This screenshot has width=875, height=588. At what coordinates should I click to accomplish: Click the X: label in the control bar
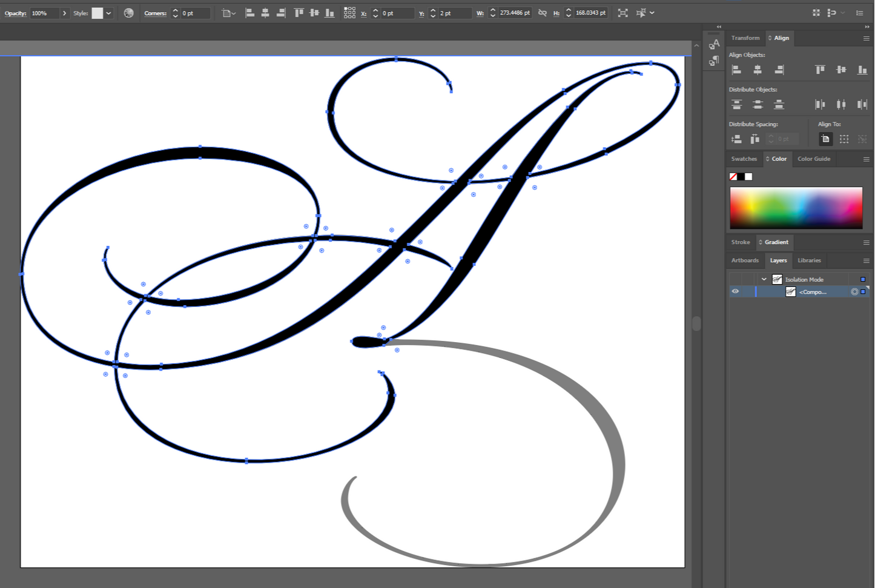(363, 13)
